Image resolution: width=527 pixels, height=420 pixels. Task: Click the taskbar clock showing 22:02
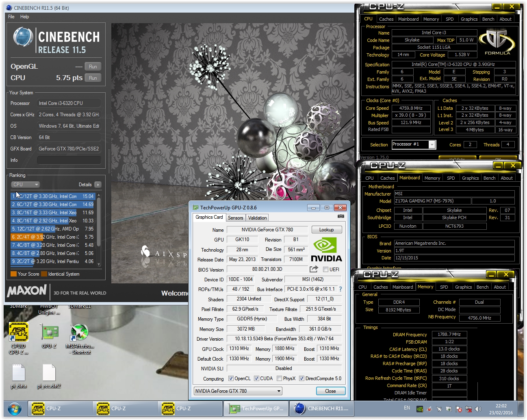501,409
